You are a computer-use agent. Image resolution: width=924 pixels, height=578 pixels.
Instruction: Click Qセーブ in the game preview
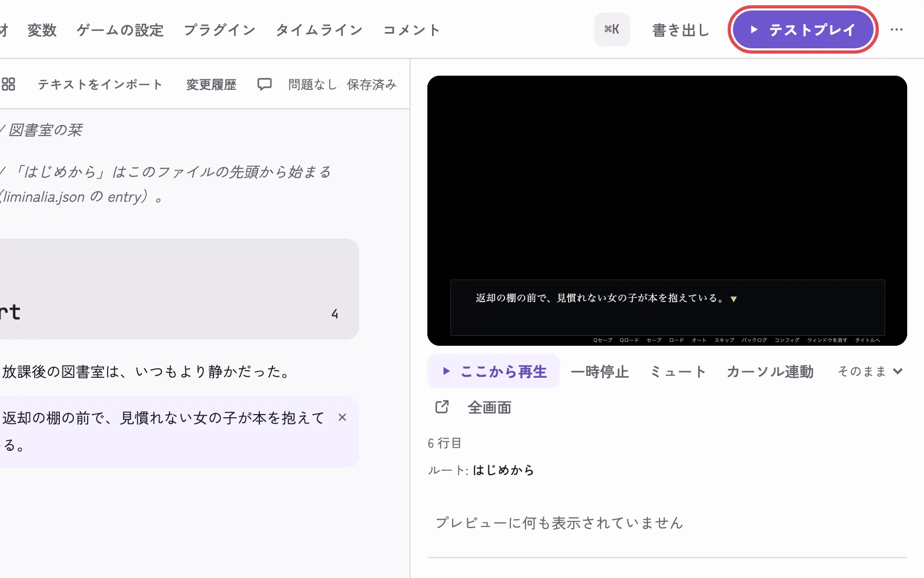click(603, 340)
